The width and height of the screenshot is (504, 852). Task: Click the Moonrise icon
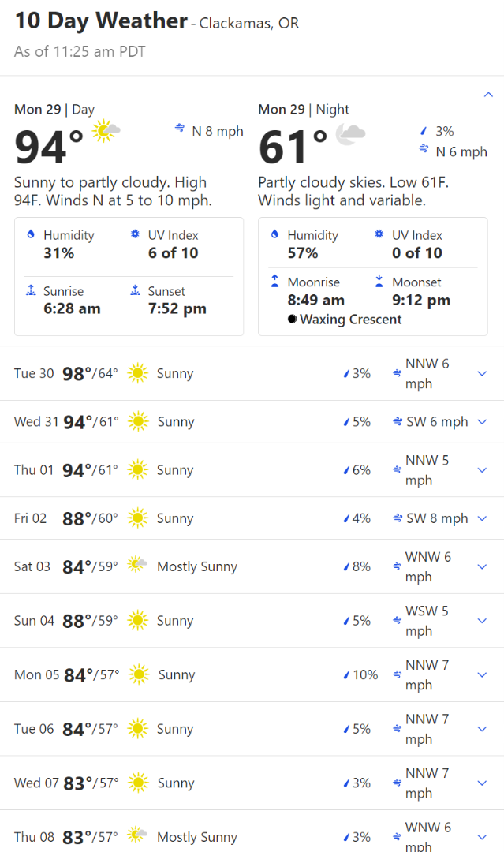(x=274, y=282)
